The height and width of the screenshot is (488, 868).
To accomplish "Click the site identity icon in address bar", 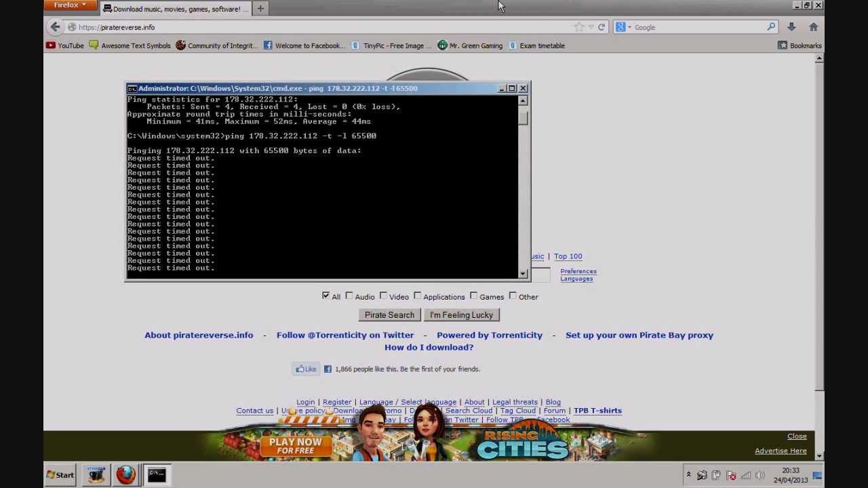I will click(72, 27).
